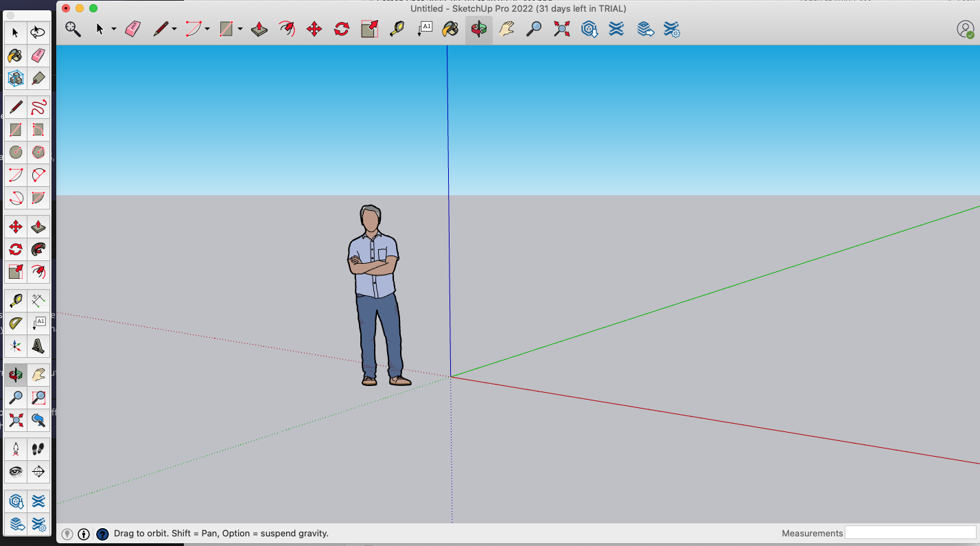Select the Zoom Window tool
The width and height of the screenshot is (980, 546).
[38, 398]
